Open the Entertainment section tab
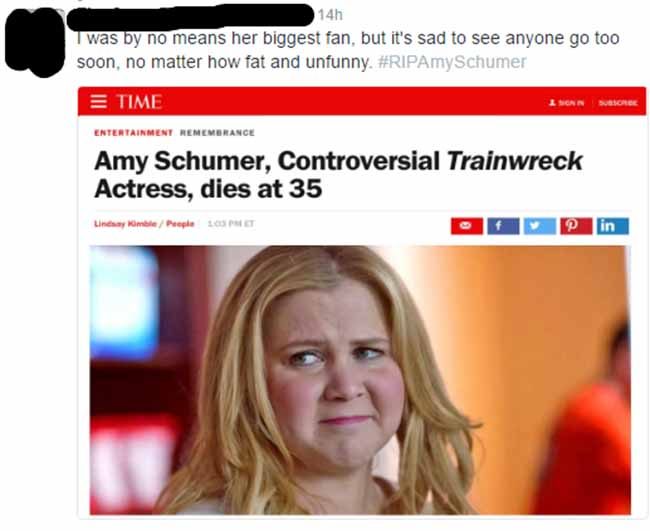The image size is (650, 531). [133, 133]
